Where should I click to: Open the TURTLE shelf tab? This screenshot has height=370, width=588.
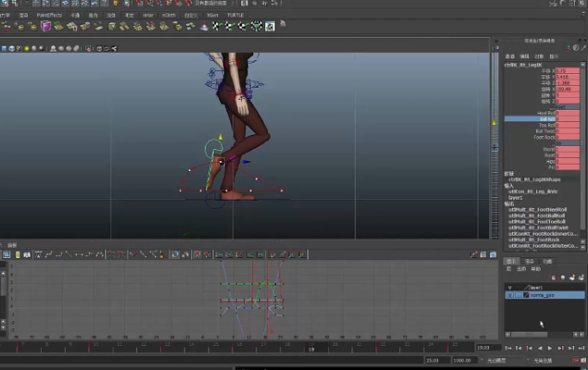pyautogui.click(x=235, y=16)
